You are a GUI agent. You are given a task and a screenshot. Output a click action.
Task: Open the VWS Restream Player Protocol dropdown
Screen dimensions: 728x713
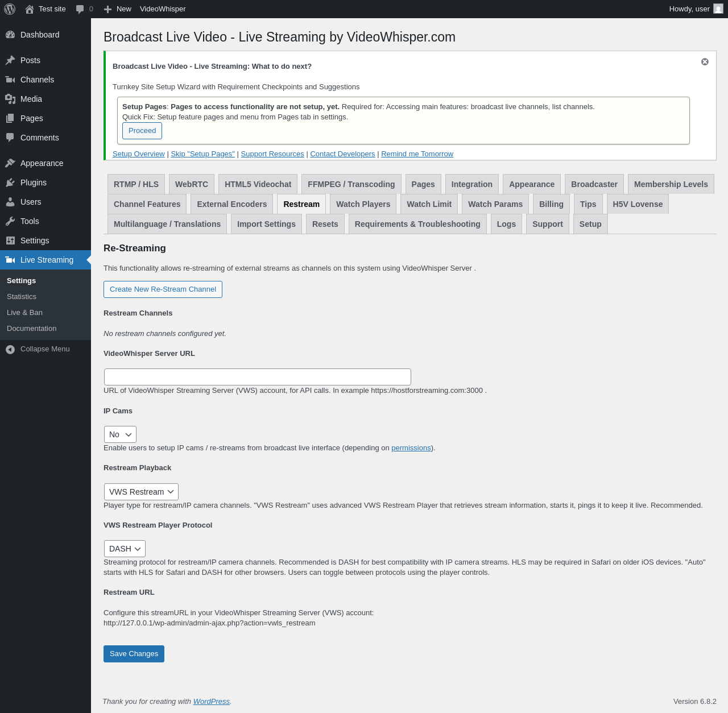tap(125, 549)
